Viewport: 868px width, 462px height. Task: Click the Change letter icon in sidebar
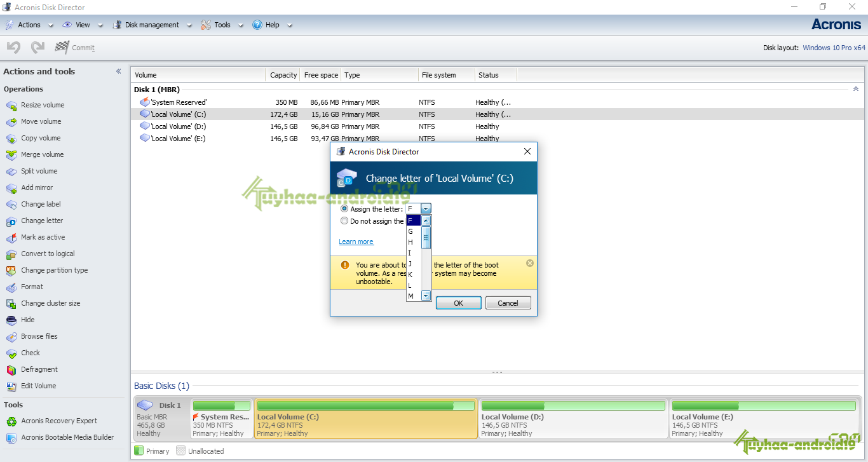11,221
